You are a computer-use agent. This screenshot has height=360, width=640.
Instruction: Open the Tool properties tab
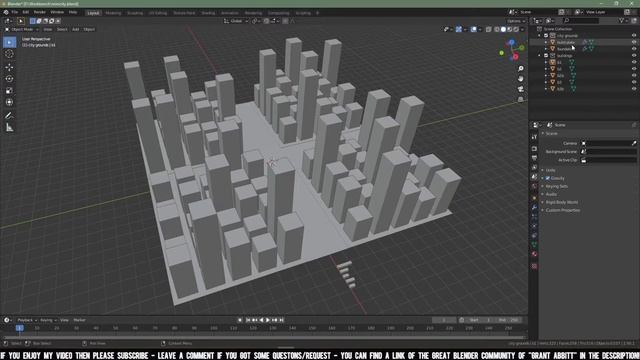[534, 137]
